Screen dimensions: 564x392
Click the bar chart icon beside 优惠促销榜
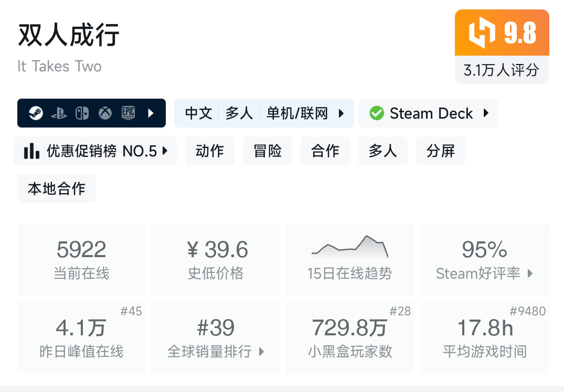pos(31,151)
